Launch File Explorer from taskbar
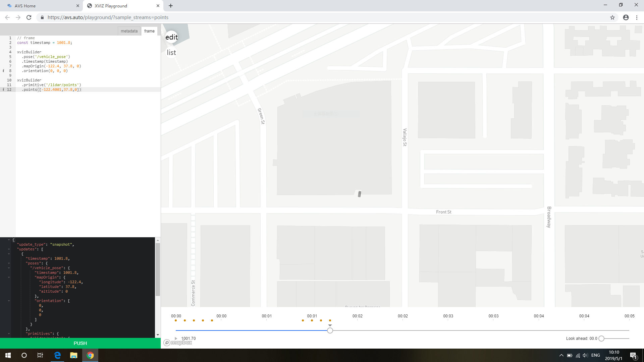Viewport: 644px width, 362px height. point(73,355)
